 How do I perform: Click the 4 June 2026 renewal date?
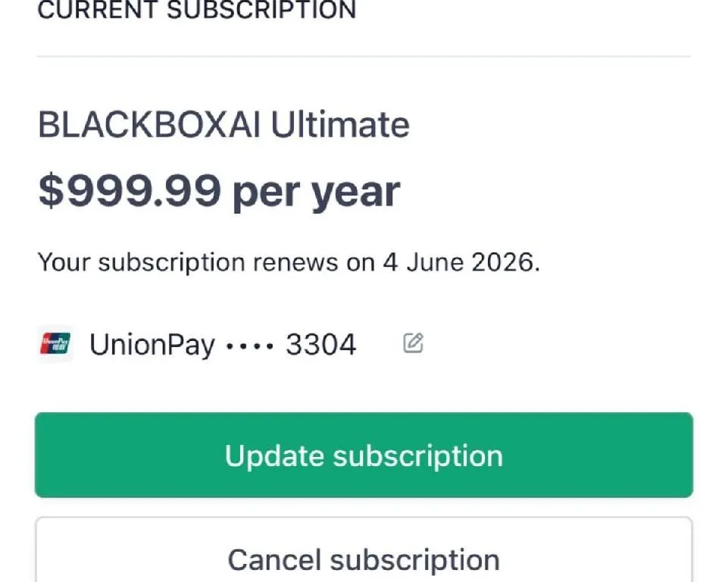pyautogui.click(x=460, y=263)
